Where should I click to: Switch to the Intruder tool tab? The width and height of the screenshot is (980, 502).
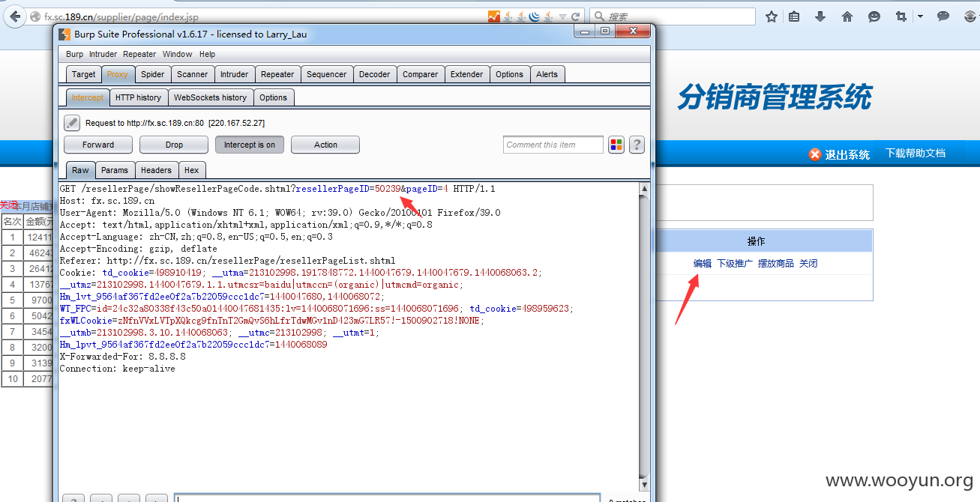[x=235, y=74]
